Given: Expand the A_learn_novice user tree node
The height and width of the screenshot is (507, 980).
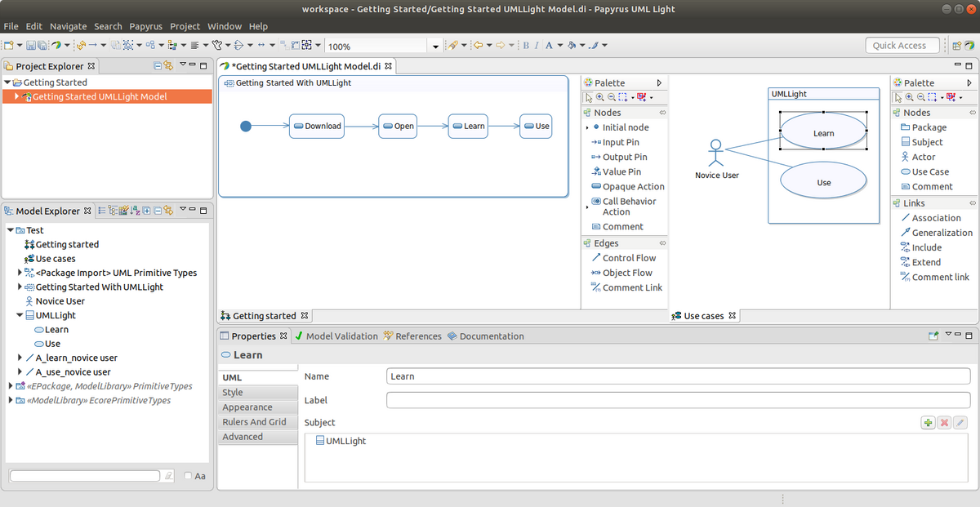Looking at the screenshot, I should (x=20, y=358).
